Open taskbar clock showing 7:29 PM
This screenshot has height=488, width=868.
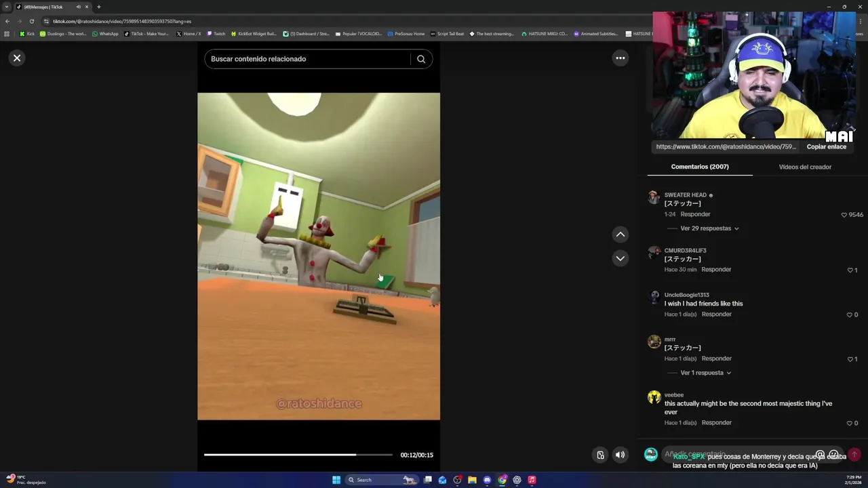(x=852, y=480)
